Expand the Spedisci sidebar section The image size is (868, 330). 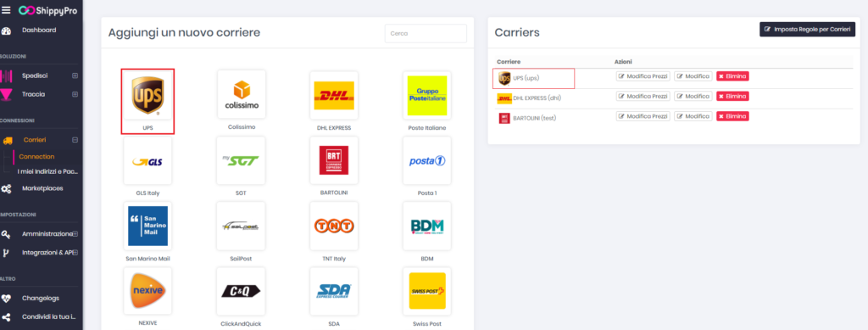75,76
